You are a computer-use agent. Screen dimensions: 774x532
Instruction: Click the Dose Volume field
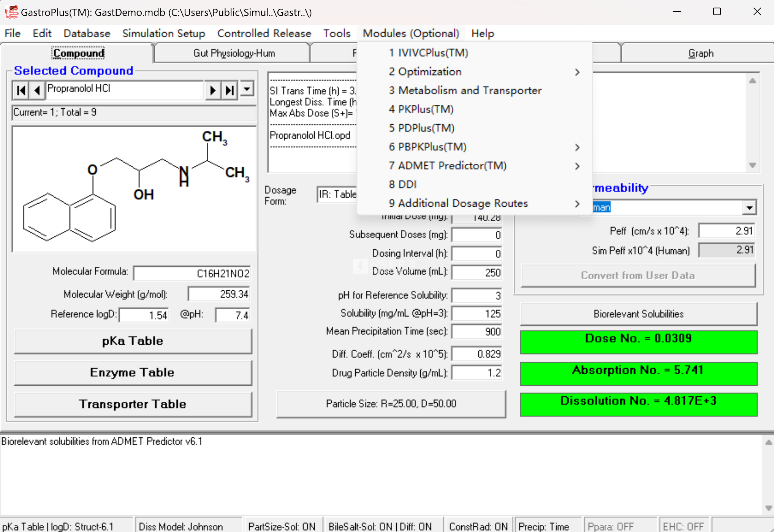[477, 272]
